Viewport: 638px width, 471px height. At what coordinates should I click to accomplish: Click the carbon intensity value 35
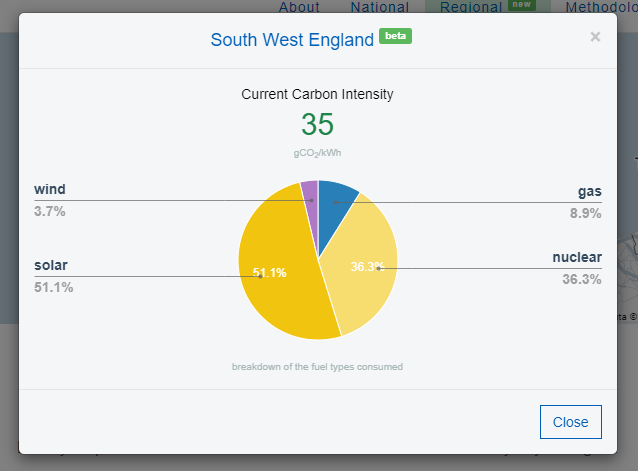click(x=317, y=124)
